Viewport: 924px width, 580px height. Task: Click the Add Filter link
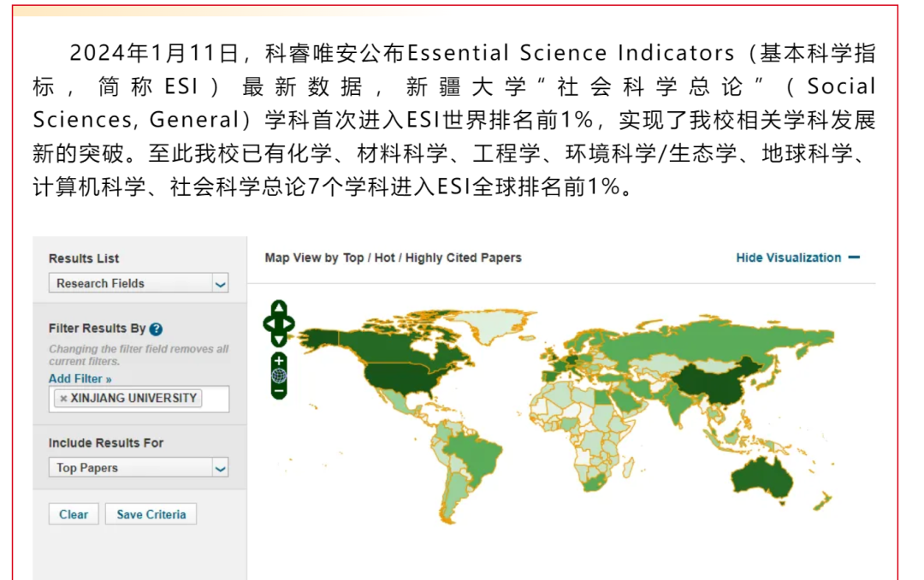[x=80, y=379]
